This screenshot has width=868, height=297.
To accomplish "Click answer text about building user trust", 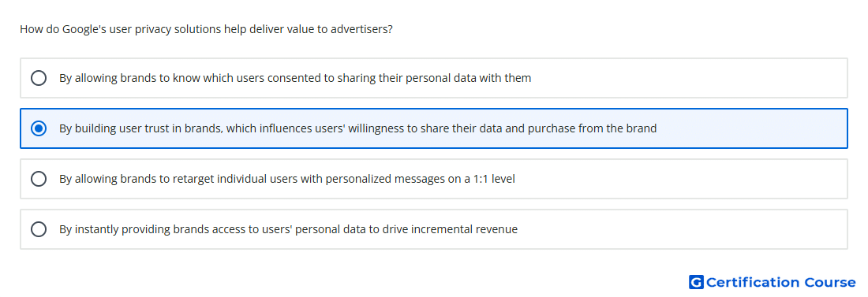I will click(357, 128).
